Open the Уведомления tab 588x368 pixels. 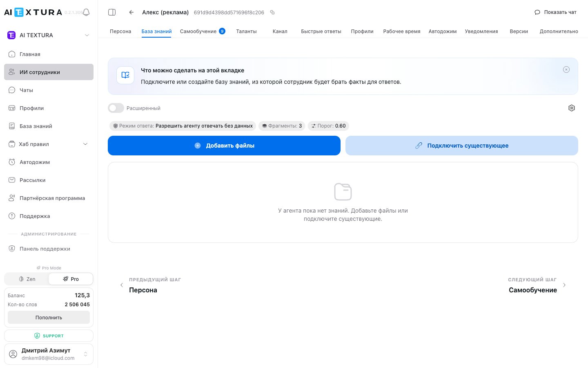pyautogui.click(x=481, y=31)
